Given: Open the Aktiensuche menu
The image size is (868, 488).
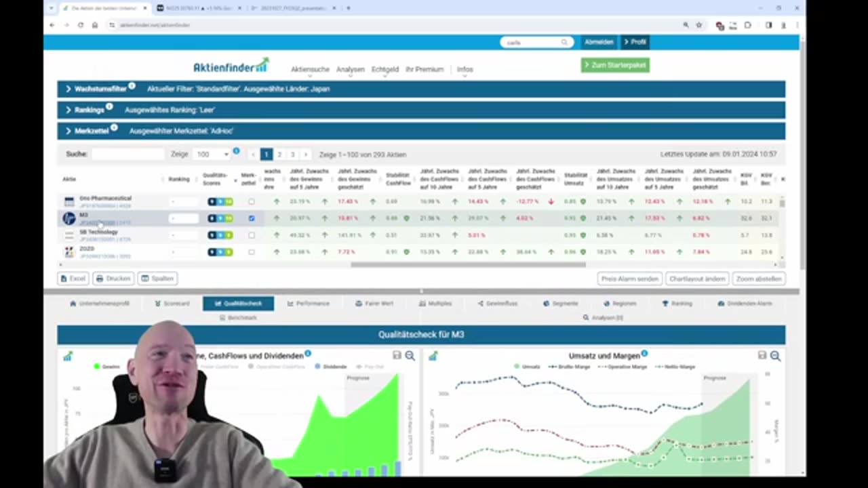Looking at the screenshot, I should 310,69.
